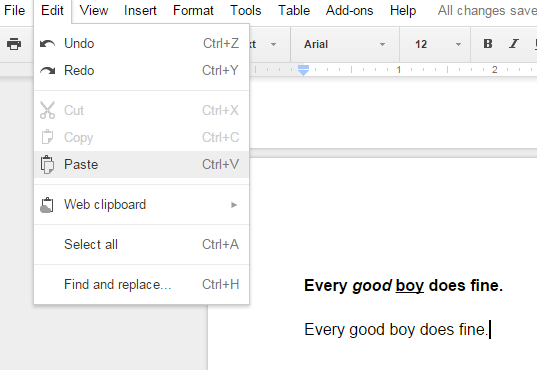This screenshot has width=537, height=370.
Task: Click the ruler mark labeled 2
Action: [495, 70]
